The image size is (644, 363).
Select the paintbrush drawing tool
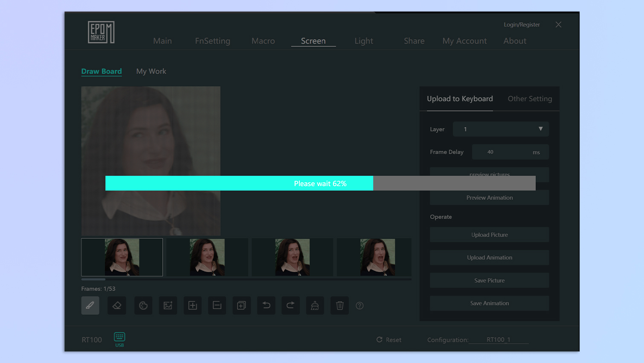[90, 305]
